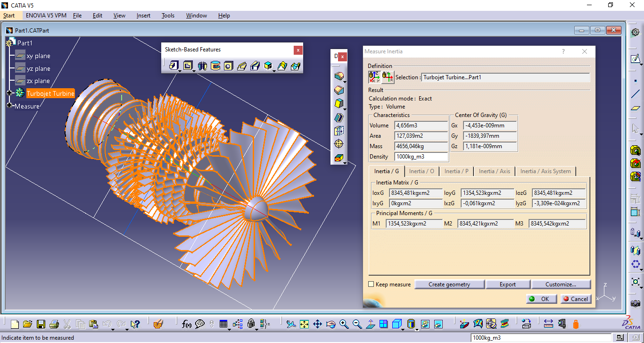Image resolution: width=644 pixels, height=343 pixels.
Task: Click the Fly Mode airplane icon
Action: click(x=291, y=324)
